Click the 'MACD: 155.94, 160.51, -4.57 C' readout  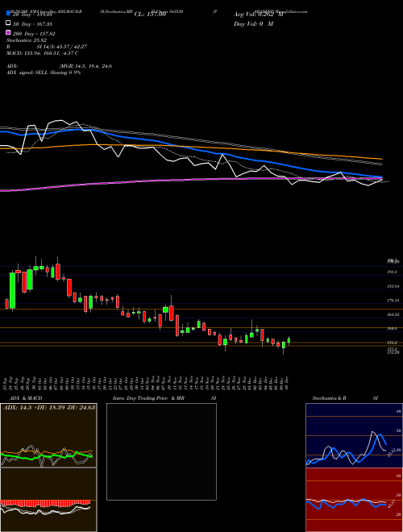tap(43, 53)
